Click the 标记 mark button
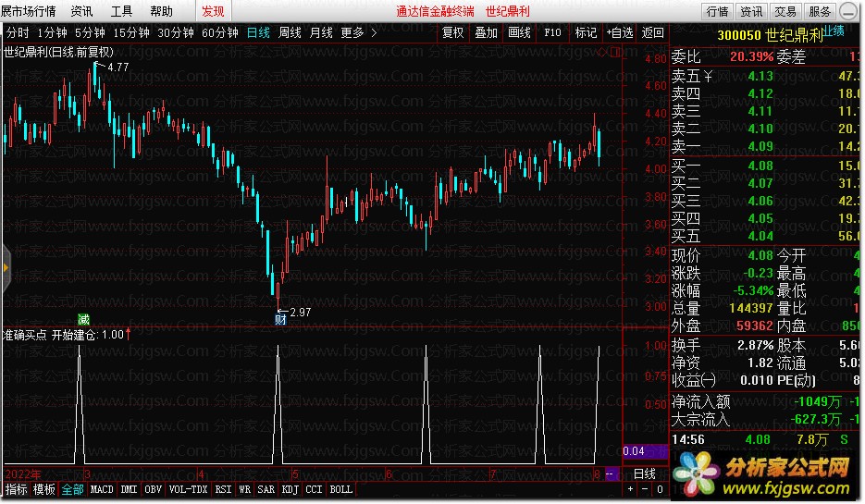865x504 pixels. pyautogui.click(x=586, y=33)
